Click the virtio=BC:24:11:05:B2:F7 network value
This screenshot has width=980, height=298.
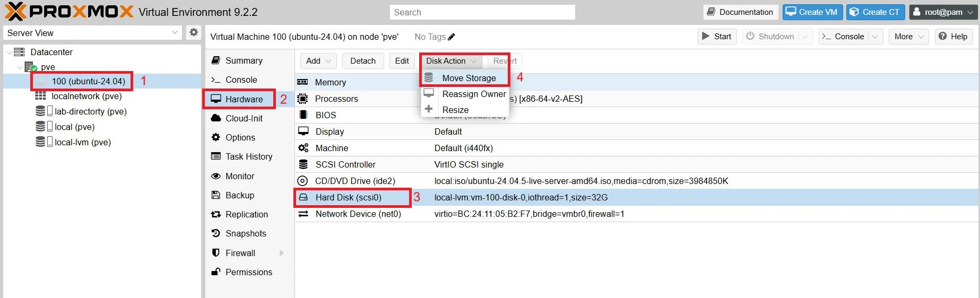point(529,214)
